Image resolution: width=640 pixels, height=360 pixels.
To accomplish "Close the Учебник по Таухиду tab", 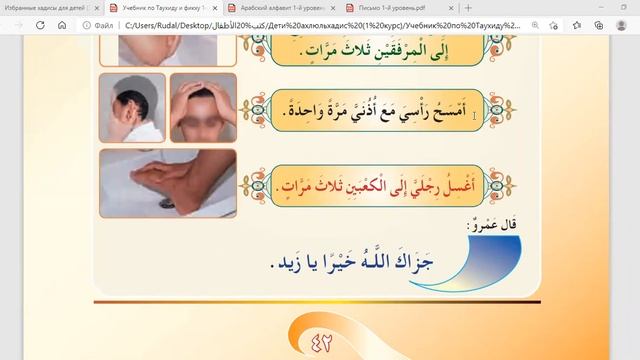I will click(x=215, y=8).
